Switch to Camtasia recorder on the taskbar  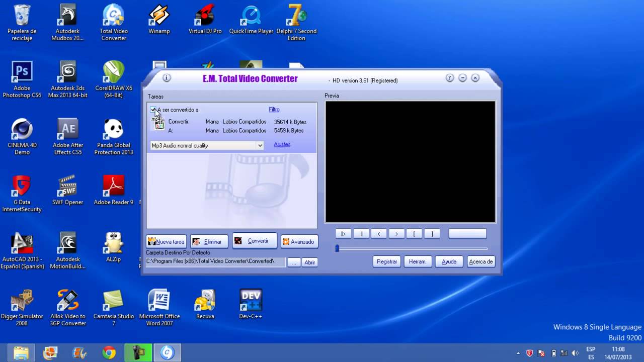pos(138,353)
